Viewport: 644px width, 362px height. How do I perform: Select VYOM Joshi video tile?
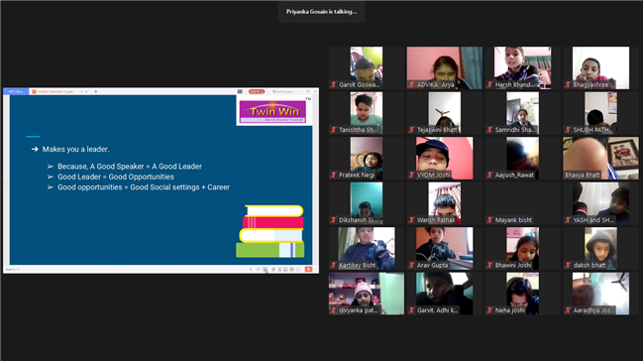(445, 159)
